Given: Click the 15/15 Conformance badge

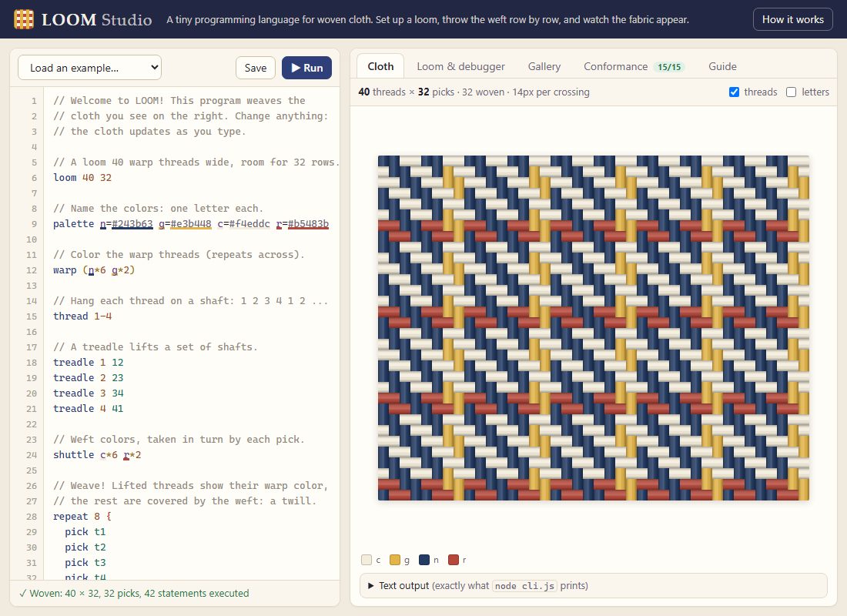Looking at the screenshot, I should [x=668, y=67].
